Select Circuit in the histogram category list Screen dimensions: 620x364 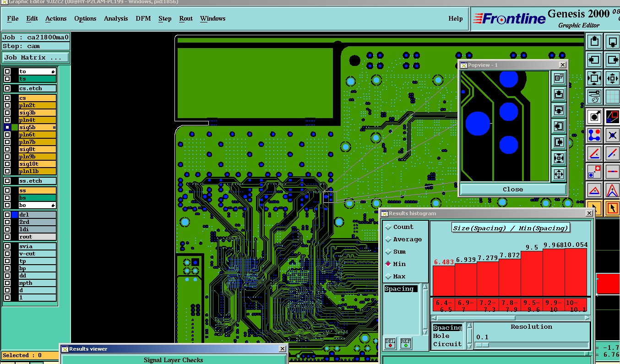pos(447,344)
